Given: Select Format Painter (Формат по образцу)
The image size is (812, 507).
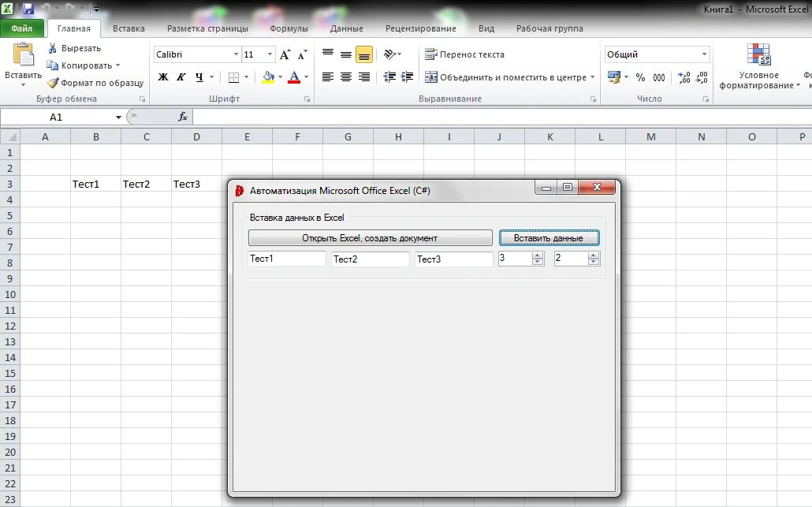Looking at the screenshot, I should 95,83.
